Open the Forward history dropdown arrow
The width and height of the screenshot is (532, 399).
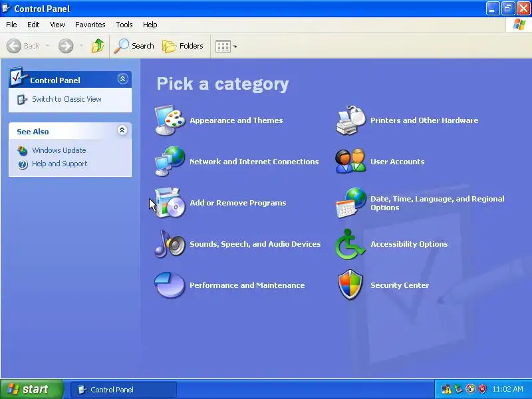point(81,46)
